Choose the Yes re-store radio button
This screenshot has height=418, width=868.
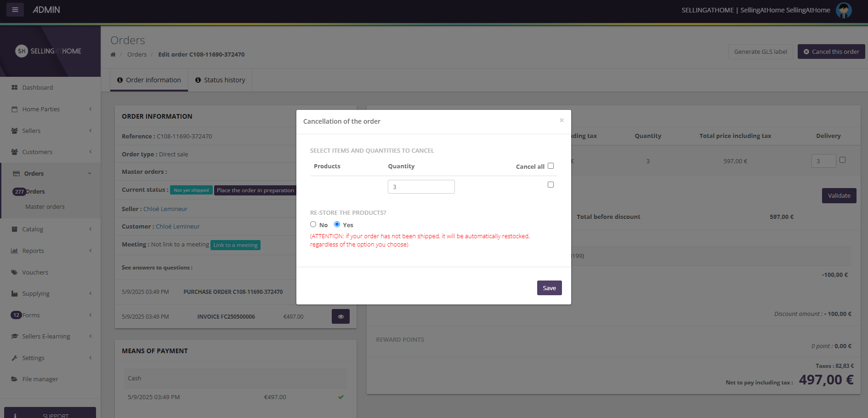pyautogui.click(x=337, y=224)
